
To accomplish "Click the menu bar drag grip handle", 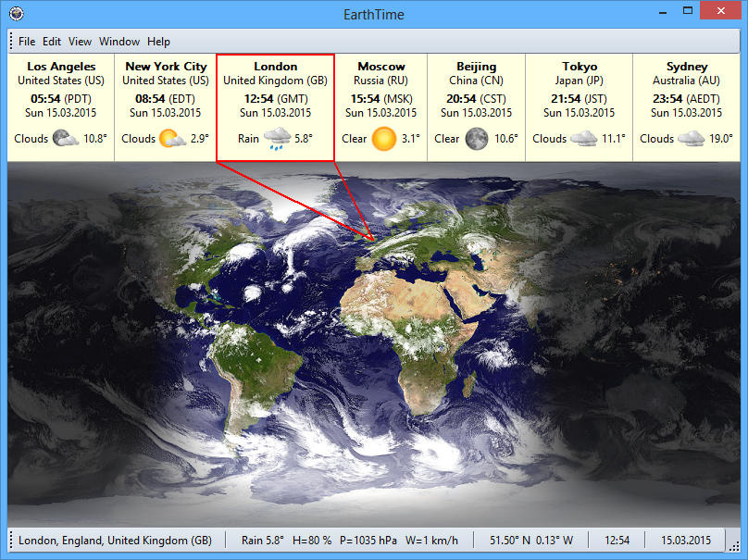I will click(11, 41).
